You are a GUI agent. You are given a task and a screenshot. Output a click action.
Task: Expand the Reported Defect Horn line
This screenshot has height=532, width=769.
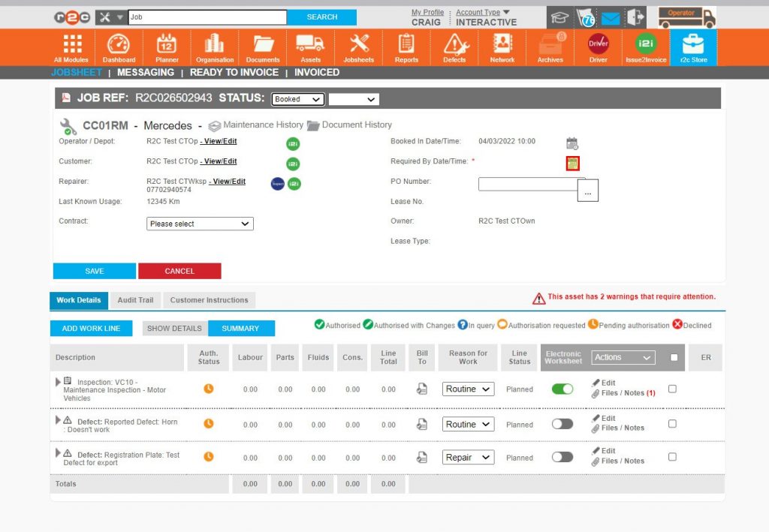coord(58,419)
